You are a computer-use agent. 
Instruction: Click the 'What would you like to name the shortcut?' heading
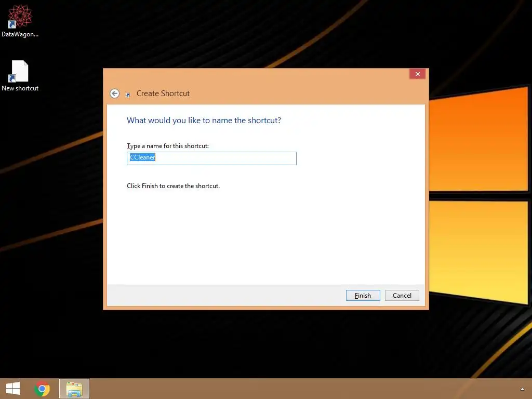click(x=204, y=121)
